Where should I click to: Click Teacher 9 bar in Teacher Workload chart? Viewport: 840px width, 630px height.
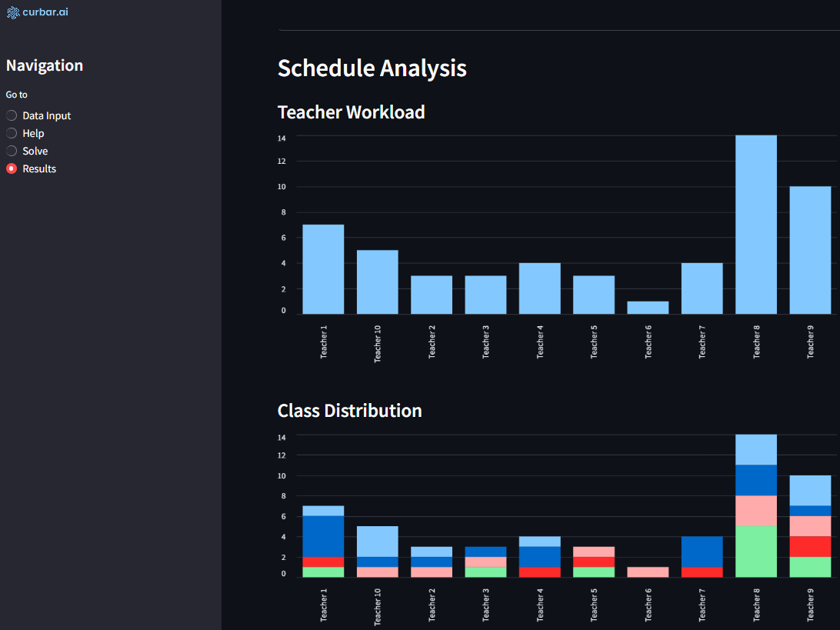click(810, 250)
